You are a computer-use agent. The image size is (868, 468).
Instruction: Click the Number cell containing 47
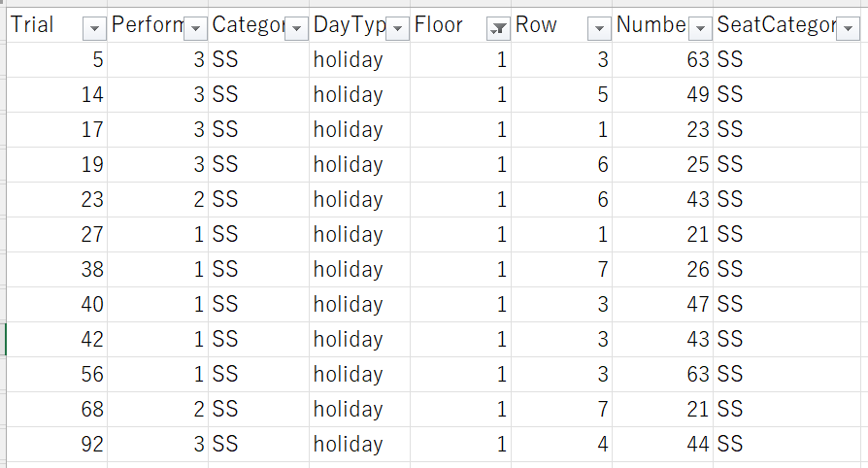tap(662, 305)
